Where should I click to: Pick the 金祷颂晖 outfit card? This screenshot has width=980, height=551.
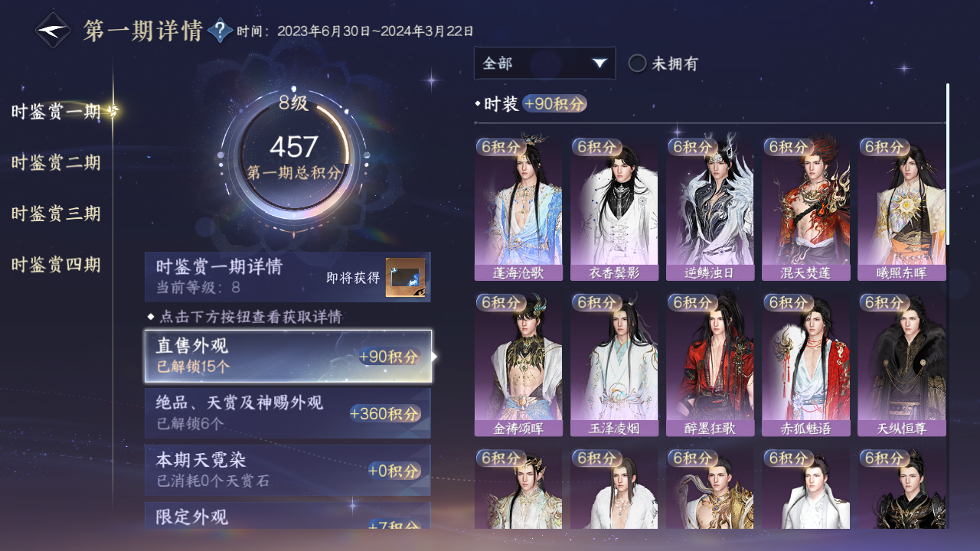point(518,364)
